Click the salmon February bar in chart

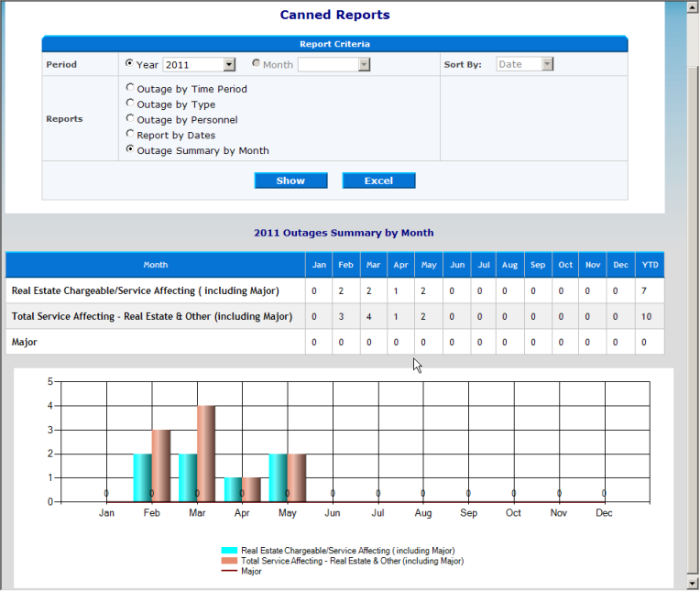160,466
